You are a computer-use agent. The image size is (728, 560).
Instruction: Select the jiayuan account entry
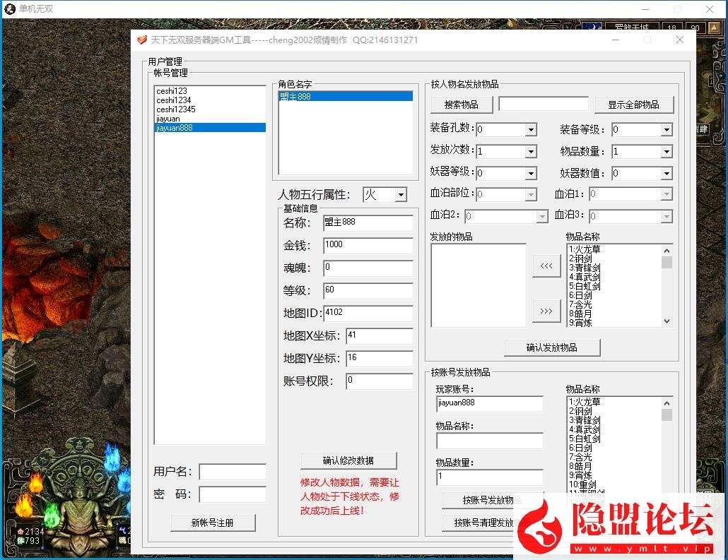(x=168, y=119)
